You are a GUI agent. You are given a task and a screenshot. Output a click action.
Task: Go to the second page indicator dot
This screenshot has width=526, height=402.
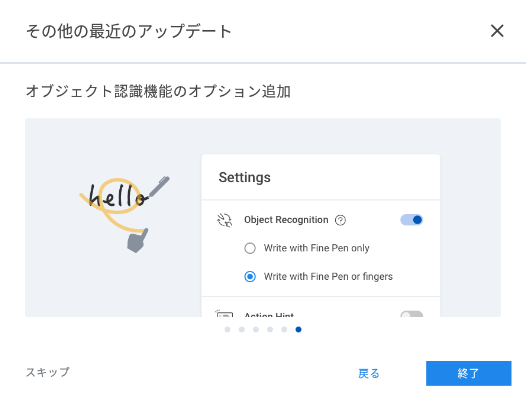pyautogui.click(x=242, y=330)
